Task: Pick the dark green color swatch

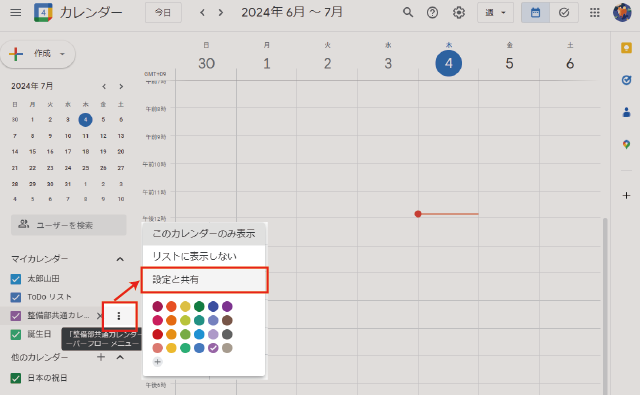Action: click(x=199, y=306)
